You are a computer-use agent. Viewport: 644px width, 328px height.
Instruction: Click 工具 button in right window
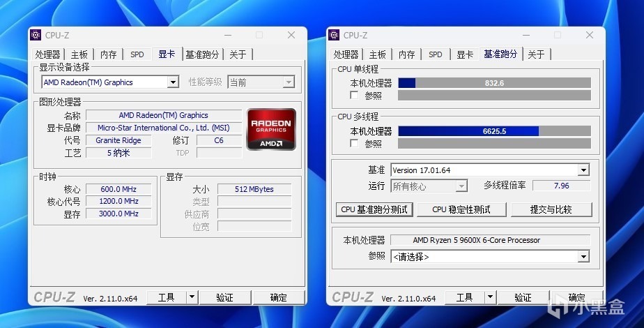click(464, 297)
